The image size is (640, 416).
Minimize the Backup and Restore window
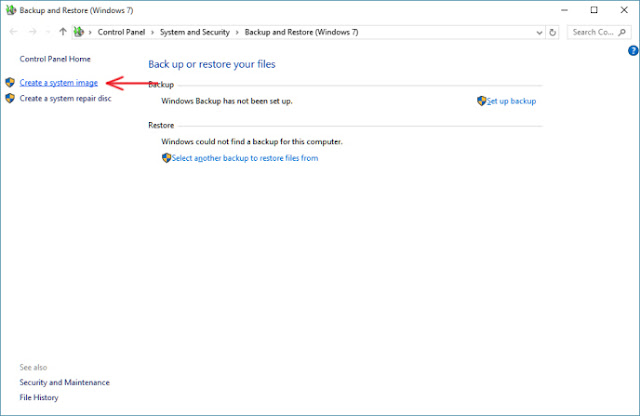point(564,10)
